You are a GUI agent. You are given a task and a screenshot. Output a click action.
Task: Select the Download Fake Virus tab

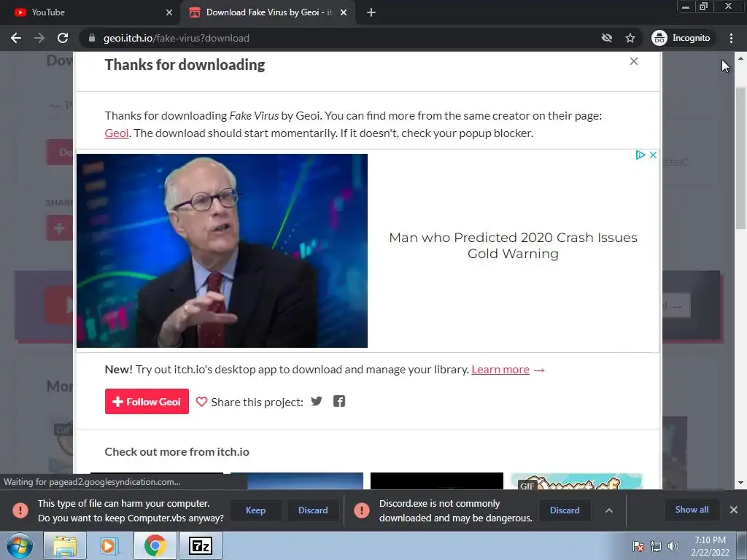[268, 12]
